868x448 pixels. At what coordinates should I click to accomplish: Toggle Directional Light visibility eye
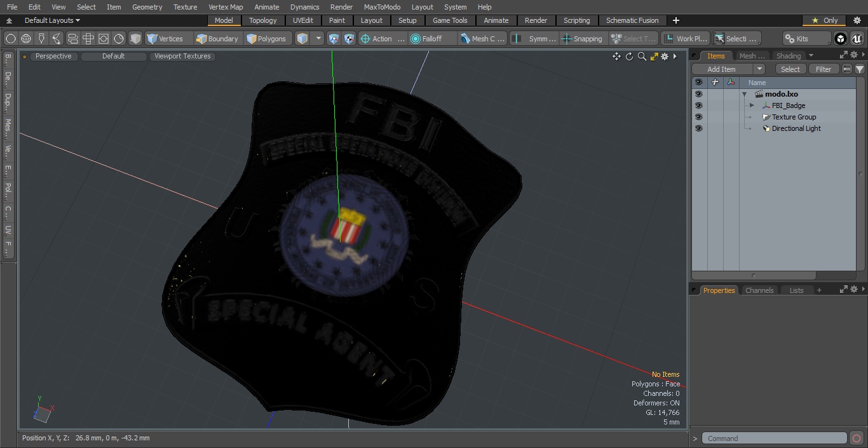(x=699, y=128)
